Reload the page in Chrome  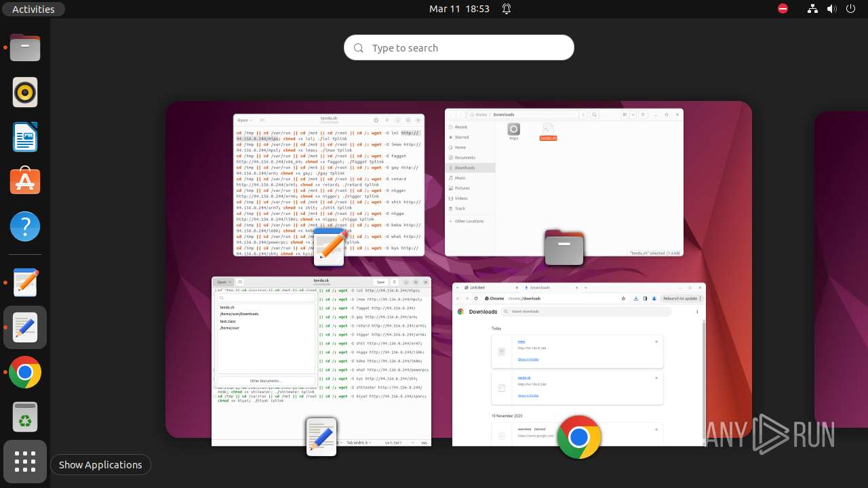tap(475, 298)
